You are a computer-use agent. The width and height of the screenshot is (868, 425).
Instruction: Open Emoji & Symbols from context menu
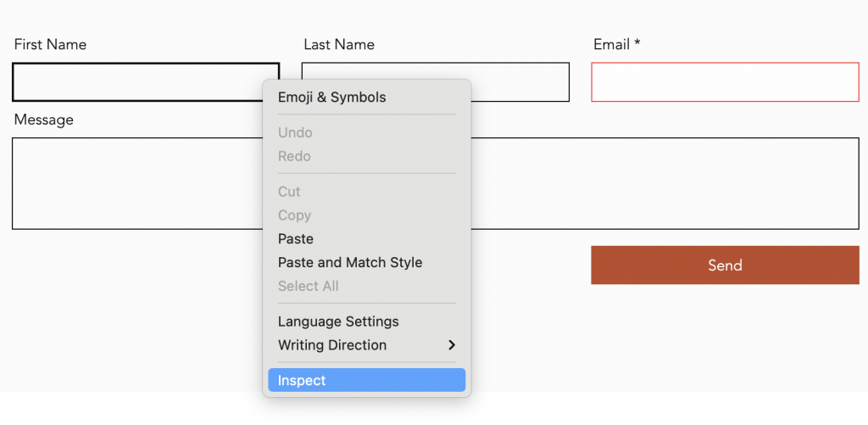click(331, 98)
